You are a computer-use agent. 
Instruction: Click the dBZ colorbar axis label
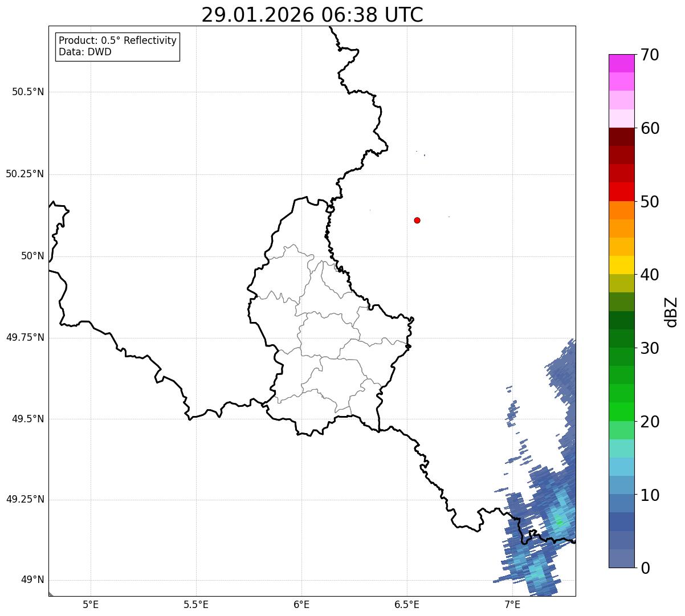click(x=672, y=312)
